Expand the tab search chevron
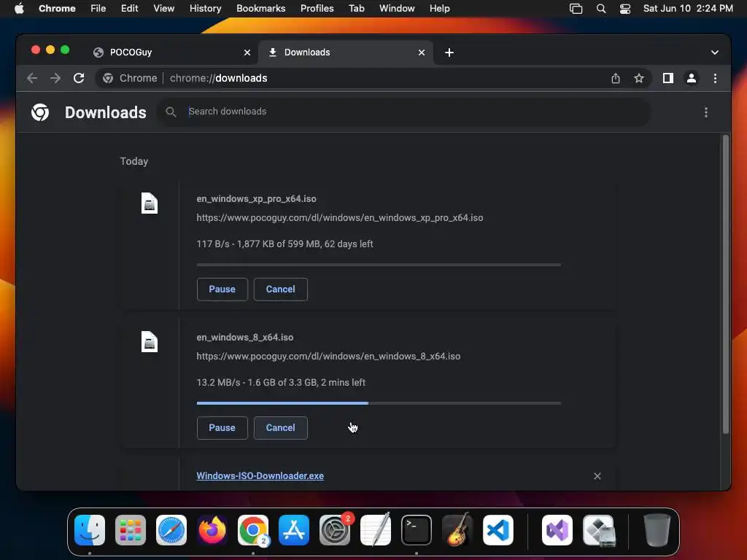This screenshot has width=747, height=560. click(x=715, y=52)
